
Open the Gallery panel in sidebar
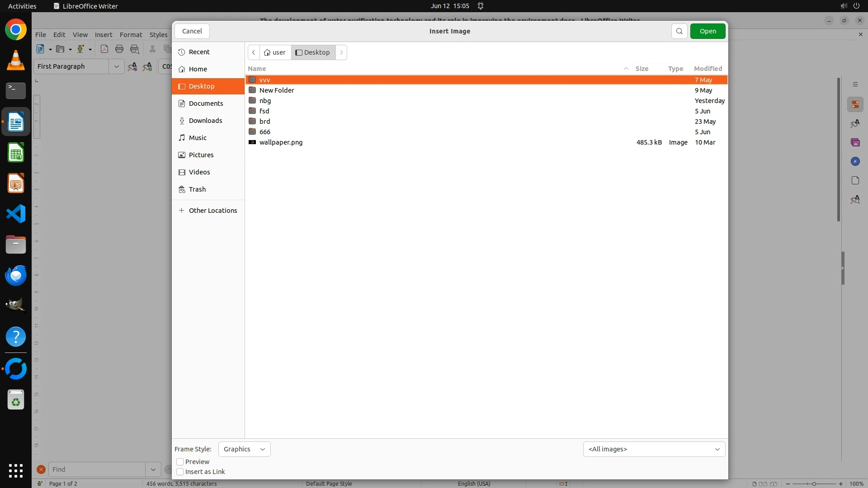tap(855, 143)
